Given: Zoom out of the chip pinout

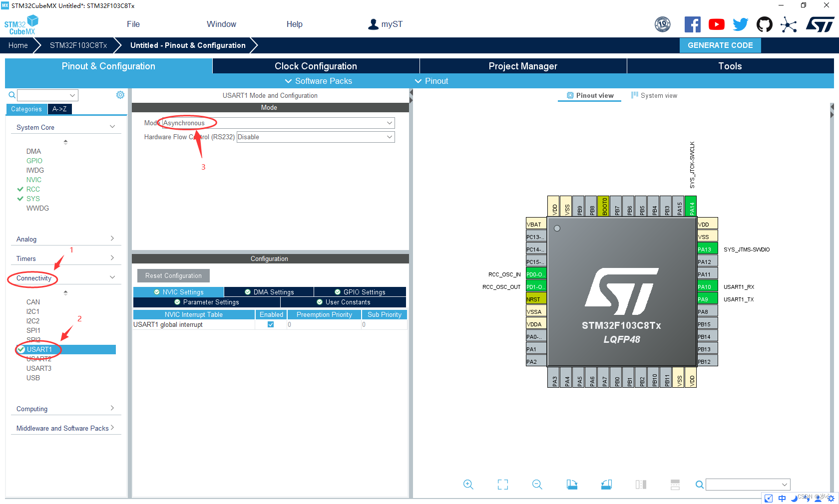Looking at the screenshot, I should click(537, 484).
